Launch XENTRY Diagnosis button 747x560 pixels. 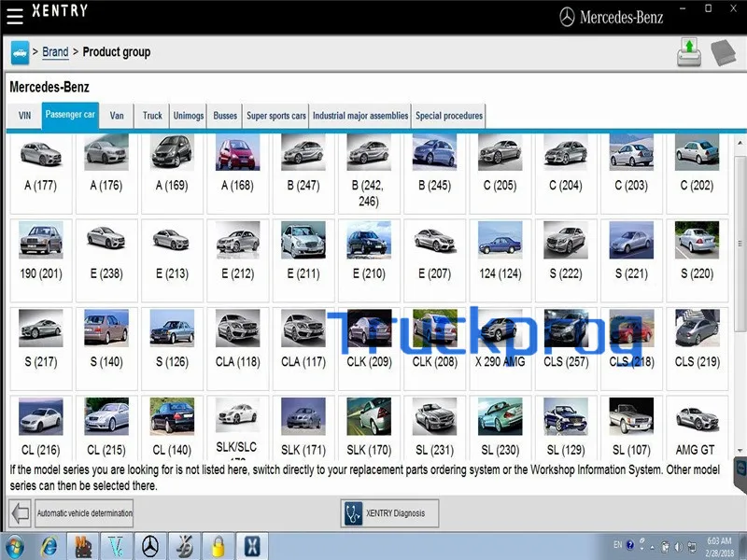point(389,513)
